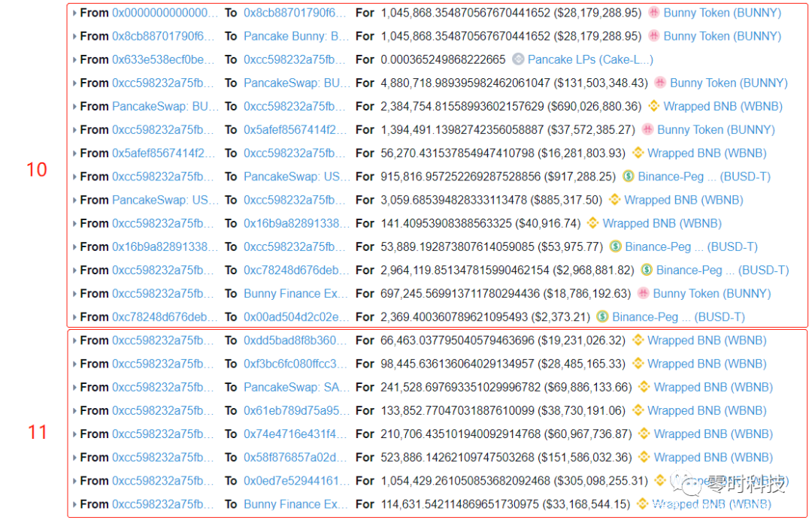Open the PancakeSwap: SA... recipient link
The image size is (812, 520).
click(x=296, y=387)
